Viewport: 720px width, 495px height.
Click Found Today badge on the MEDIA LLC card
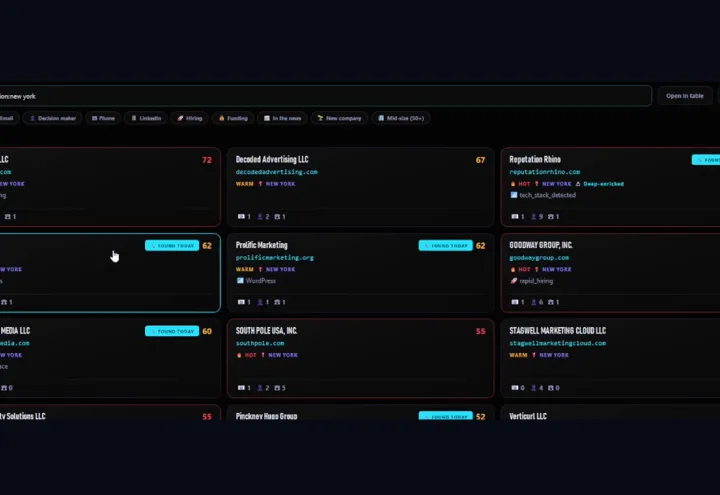[x=172, y=331]
